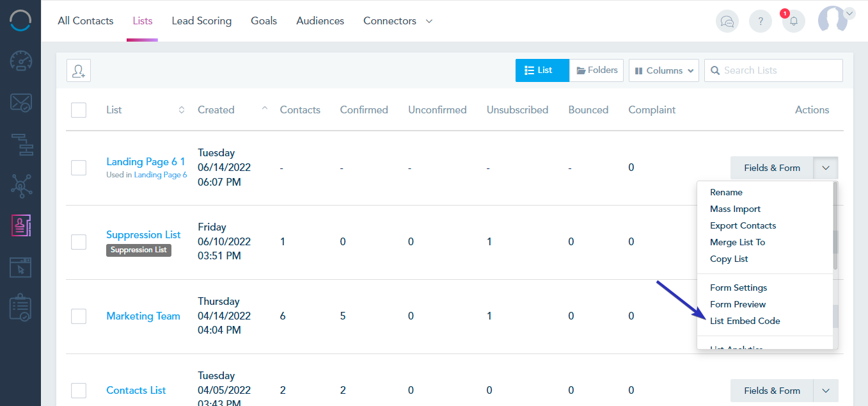Click Fields & Form for Contacts List

click(772, 391)
